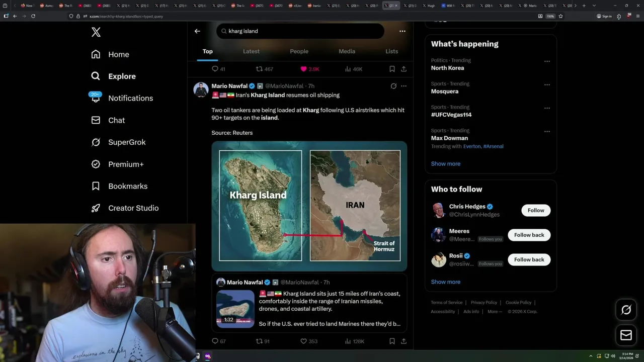The height and width of the screenshot is (362, 644).
Task: Like the post with 353 likes
Action: pyautogui.click(x=309, y=341)
